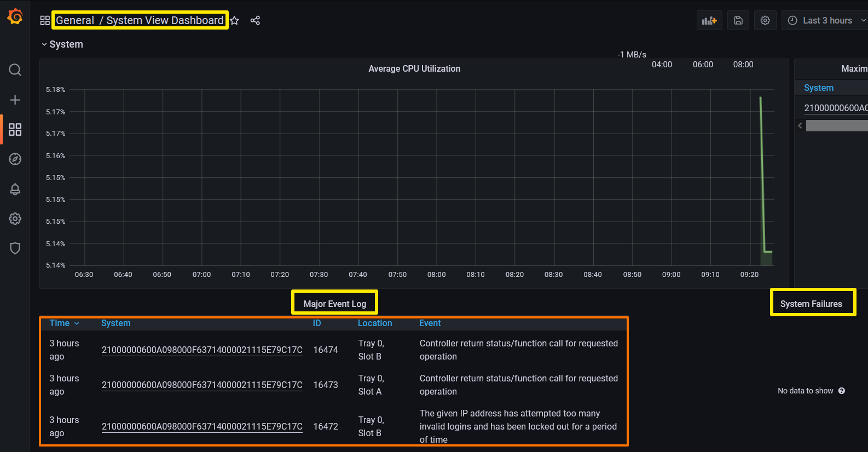This screenshot has height=452, width=868.
Task: Mark dashboard as favorite with star
Action: [x=235, y=21]
